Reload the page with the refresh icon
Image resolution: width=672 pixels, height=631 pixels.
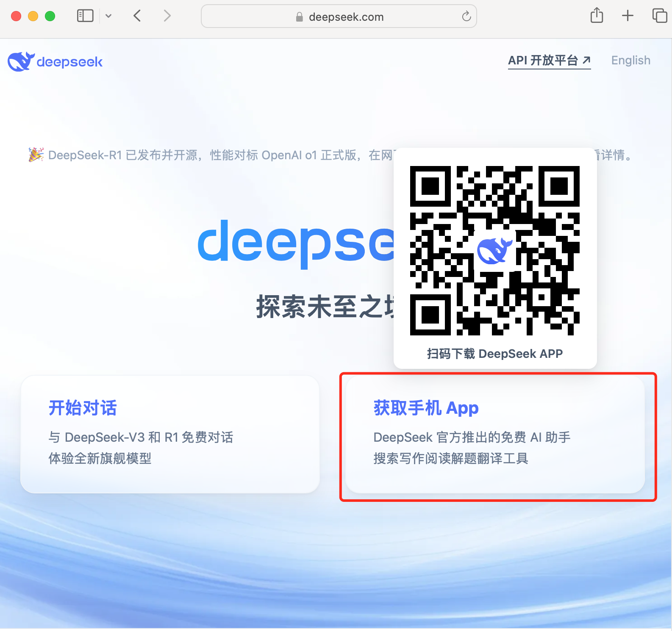[x=467, y=17]
